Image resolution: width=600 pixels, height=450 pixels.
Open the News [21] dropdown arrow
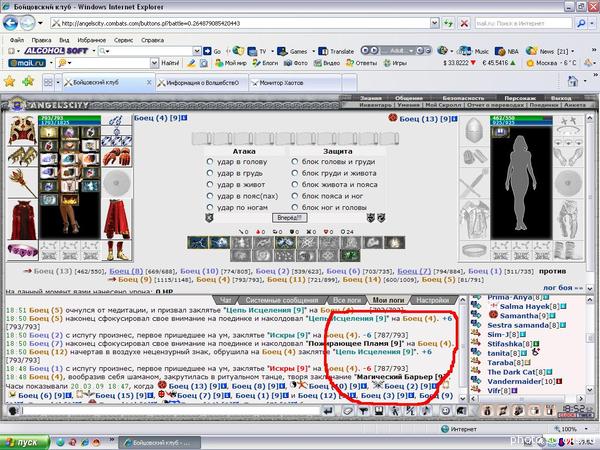(x=573, y=51)
